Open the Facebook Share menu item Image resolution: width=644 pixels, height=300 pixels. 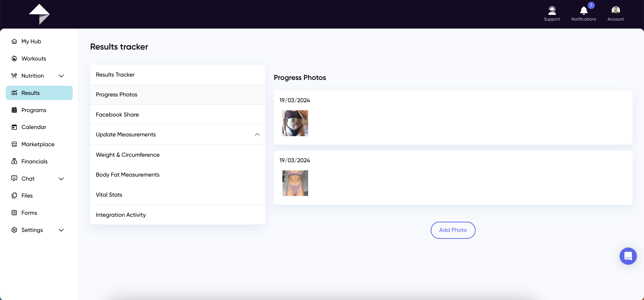[117, 115]
